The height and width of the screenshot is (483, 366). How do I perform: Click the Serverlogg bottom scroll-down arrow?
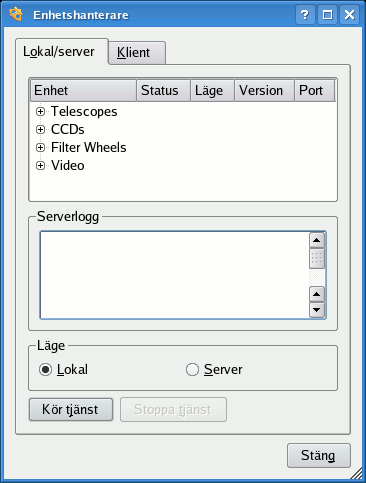317,310
